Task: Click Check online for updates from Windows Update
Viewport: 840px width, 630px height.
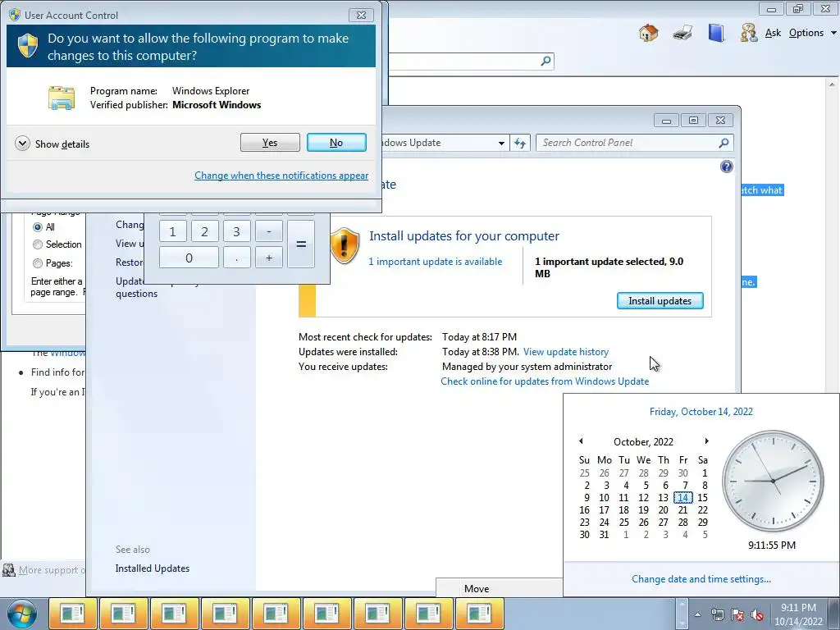Action: pyautogui.click(x=545, y=381)
